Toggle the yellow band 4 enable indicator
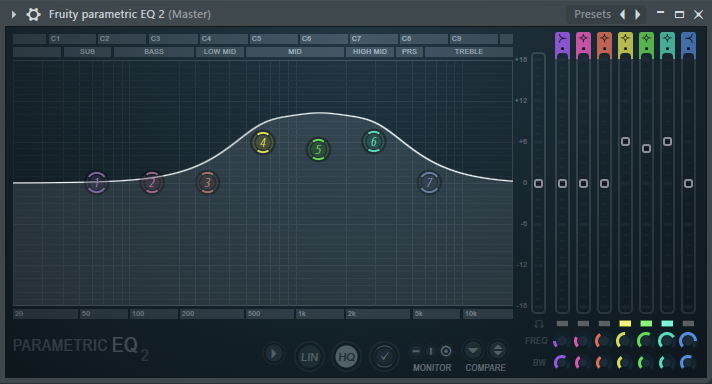The image size is (712, 384). [x=625, y=324]
